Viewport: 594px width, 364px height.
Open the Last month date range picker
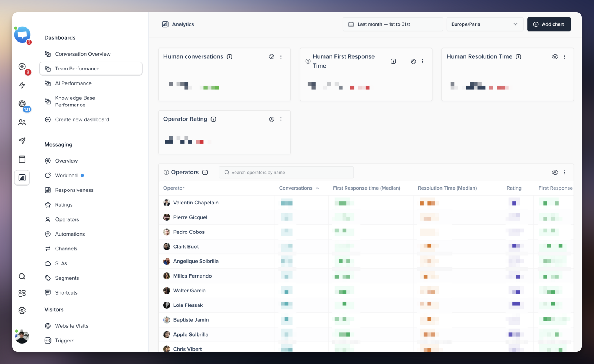pyautogui.click(x=393, y=24)
